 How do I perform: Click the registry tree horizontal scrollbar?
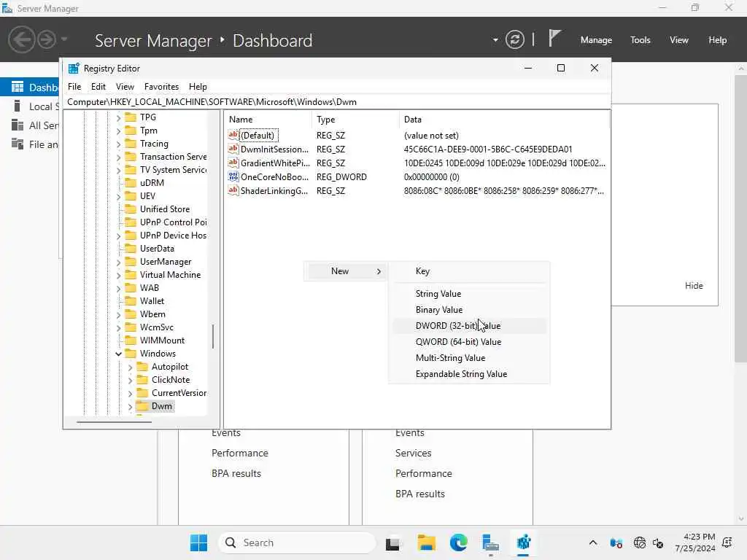coord(115,422)
